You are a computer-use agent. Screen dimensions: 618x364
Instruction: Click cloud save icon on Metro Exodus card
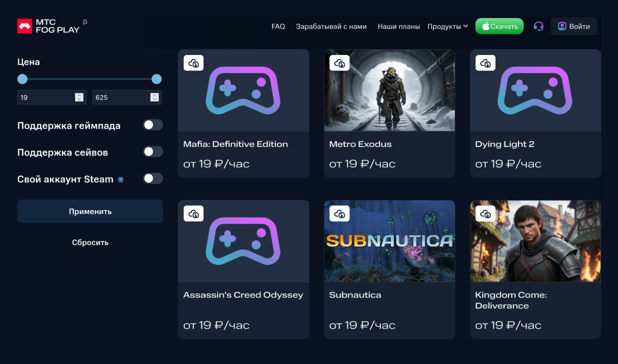pos(339,63)
